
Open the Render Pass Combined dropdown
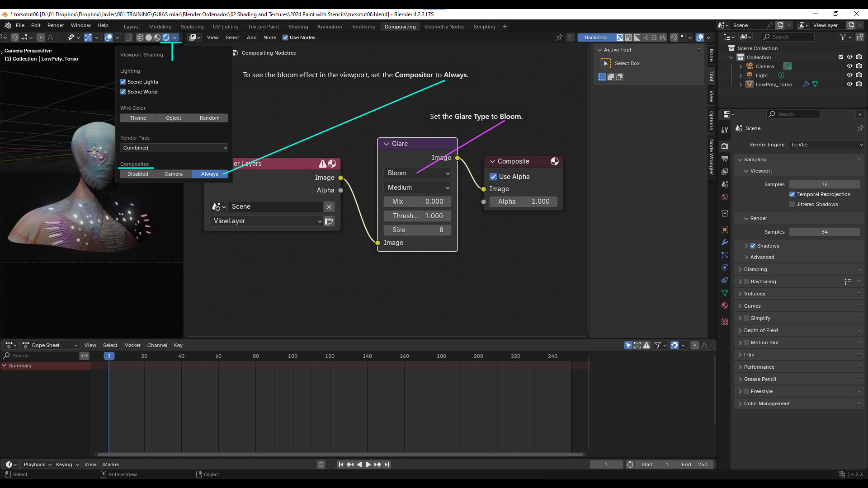click(x=174, y=148)
